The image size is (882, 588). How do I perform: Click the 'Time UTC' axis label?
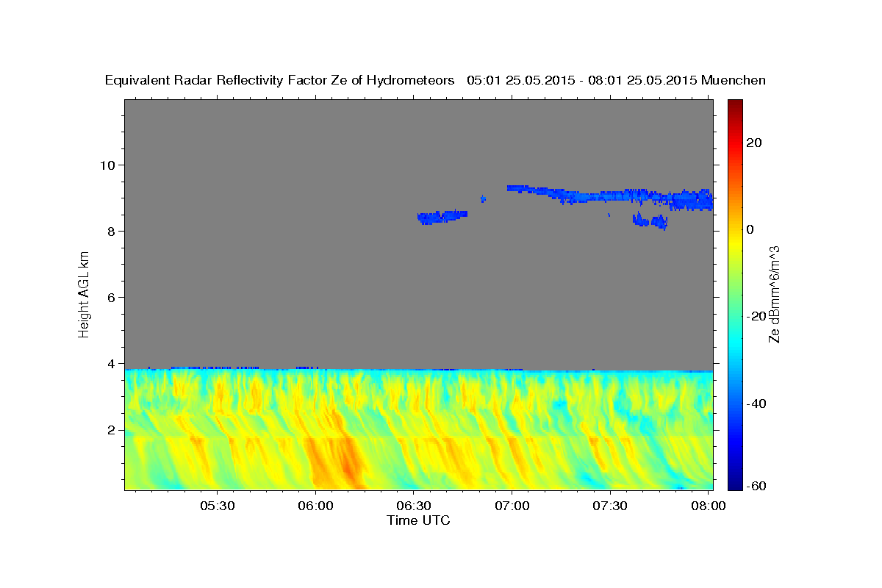coord(418,520)
